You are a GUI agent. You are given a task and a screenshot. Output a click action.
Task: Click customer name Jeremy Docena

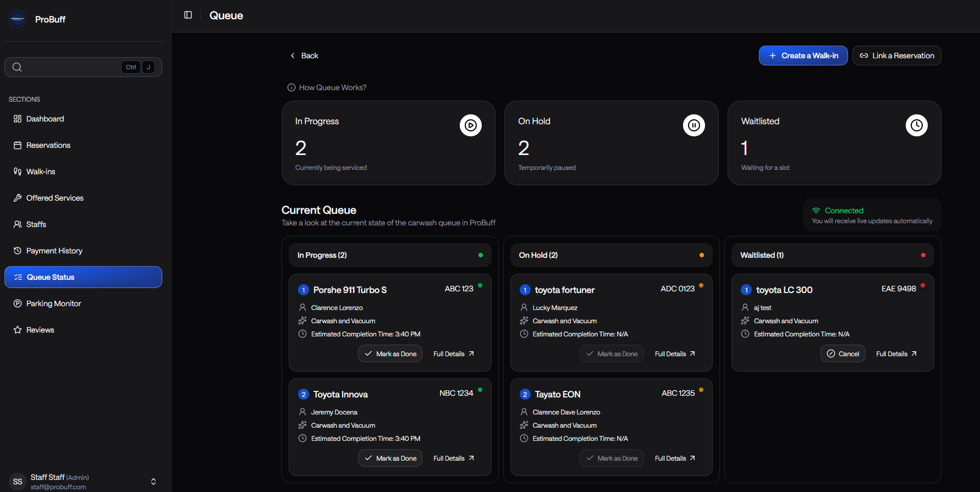point(334,412)
